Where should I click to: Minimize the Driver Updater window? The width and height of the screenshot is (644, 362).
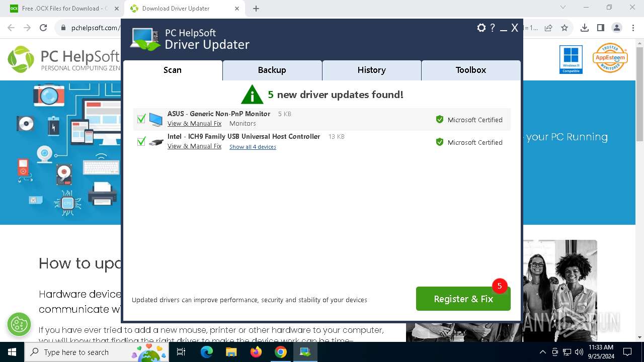pyautogui.click(x=504, y=29)
